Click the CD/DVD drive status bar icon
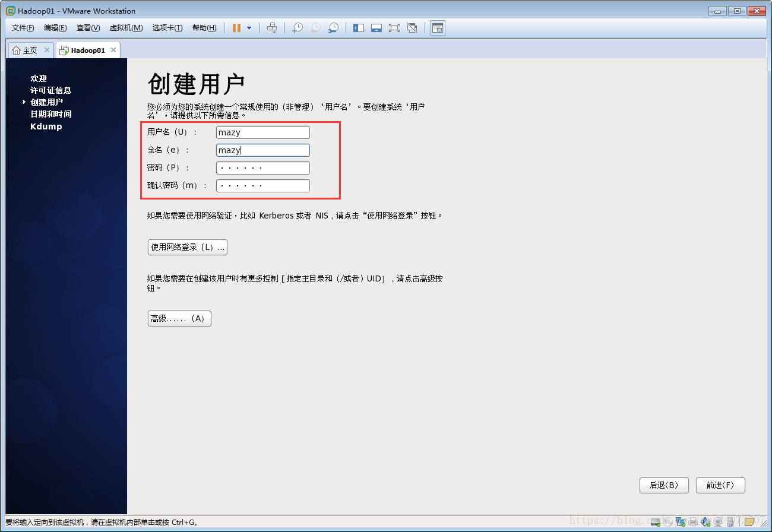The height and width of the screenshot is (532, 772). [668, 522]
